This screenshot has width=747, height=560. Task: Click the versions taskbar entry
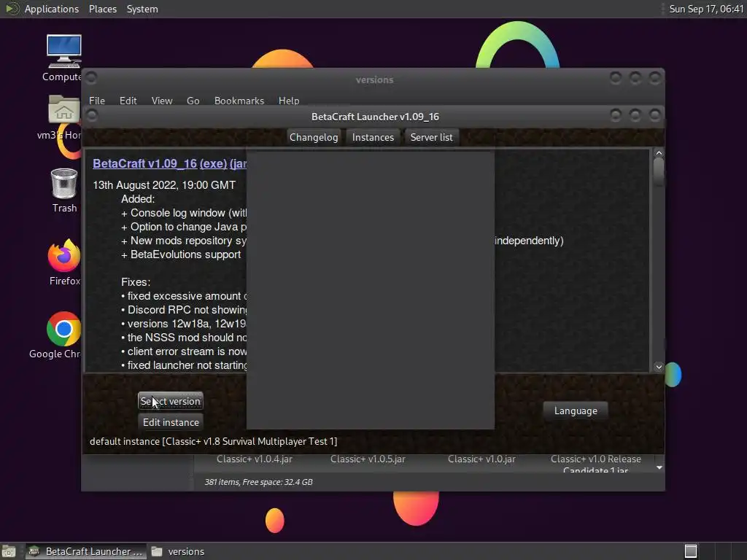click(x=179, y=551)
